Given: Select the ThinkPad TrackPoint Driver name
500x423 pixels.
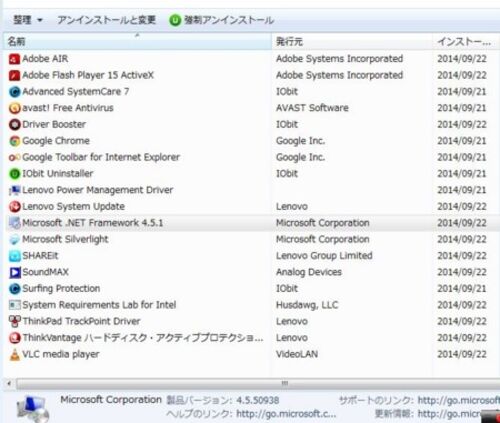Looking at the screenshot, I should pyautogui.click(x=81, y=321).
